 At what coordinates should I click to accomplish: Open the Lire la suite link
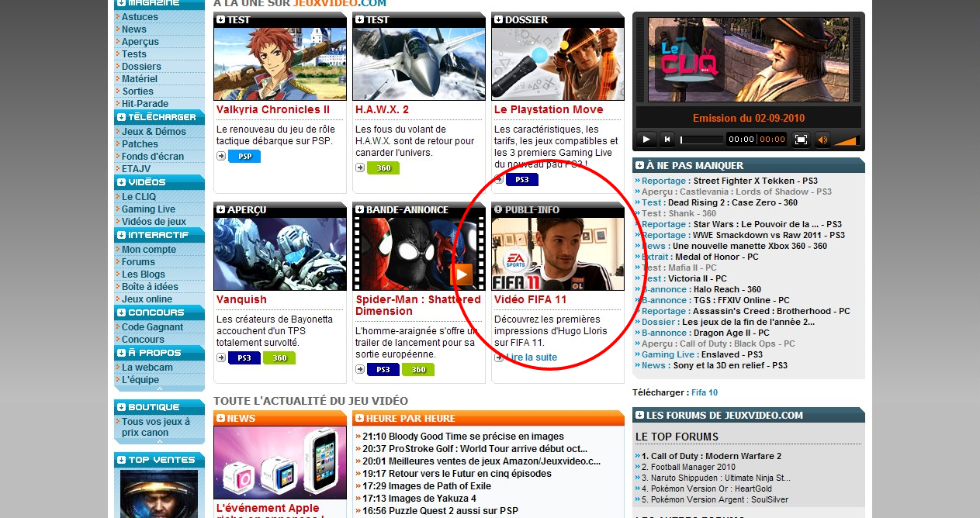532,357
